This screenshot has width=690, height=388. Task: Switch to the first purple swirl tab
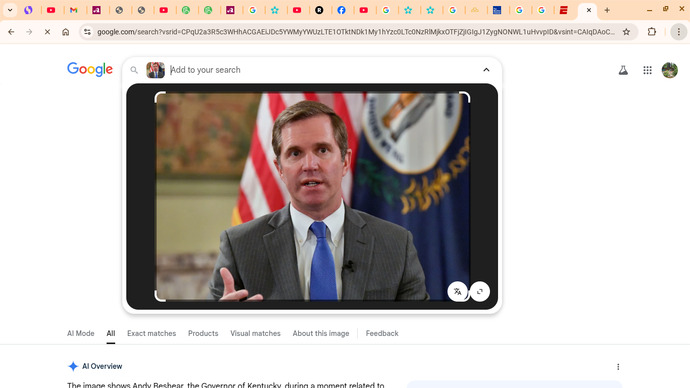pyautogui.click(x=28, y=10)
